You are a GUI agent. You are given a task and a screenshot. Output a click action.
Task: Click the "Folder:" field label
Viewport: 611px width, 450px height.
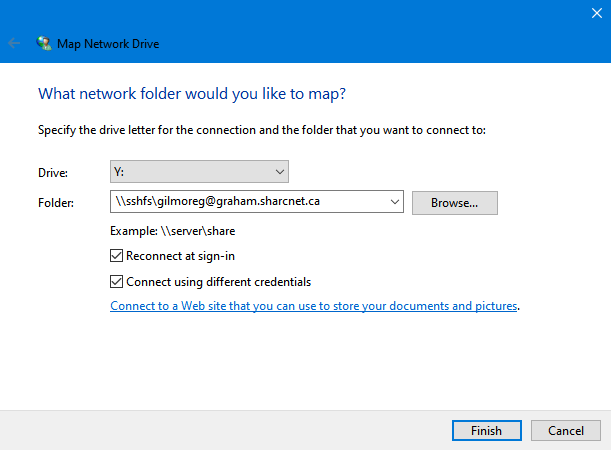(56, 203)
